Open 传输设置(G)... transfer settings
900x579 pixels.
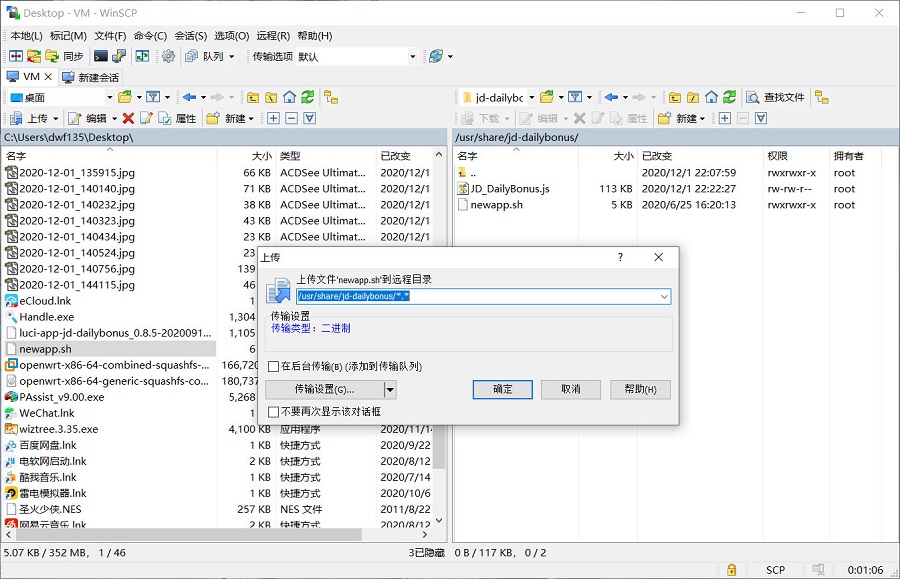tap(324, 390)
